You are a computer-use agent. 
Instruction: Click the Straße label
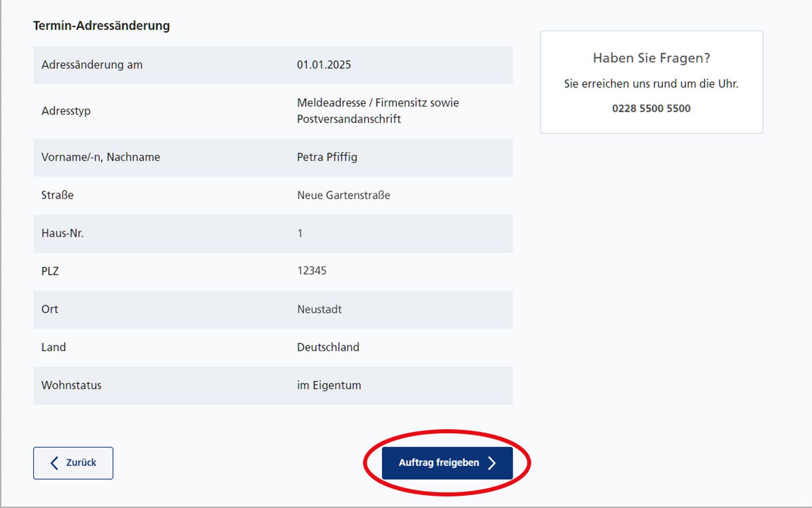pyautogui.click(x=57, y=195)
